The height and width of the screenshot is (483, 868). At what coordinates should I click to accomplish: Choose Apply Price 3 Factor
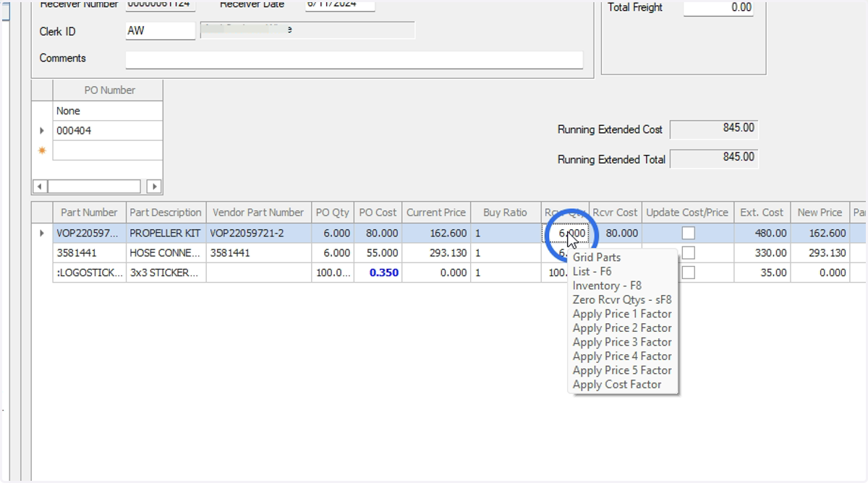click(x=624, y=342)
